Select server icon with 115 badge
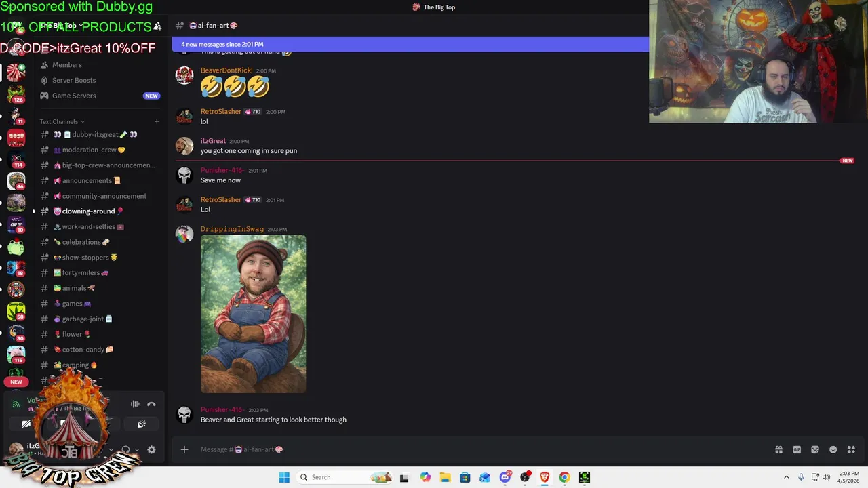868x488 pixels. (16, 354)
